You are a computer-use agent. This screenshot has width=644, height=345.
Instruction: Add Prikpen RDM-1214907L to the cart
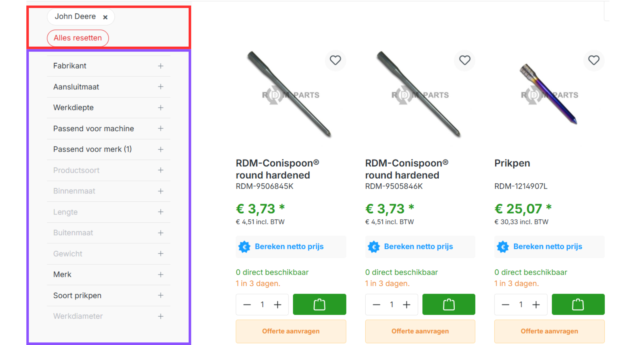pos(578,304)
